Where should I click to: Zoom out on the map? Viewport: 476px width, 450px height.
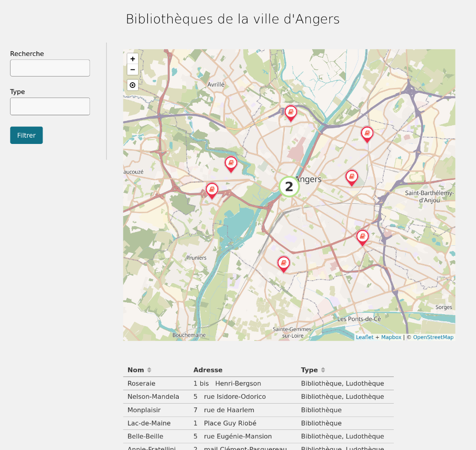(x=132, y=70)
